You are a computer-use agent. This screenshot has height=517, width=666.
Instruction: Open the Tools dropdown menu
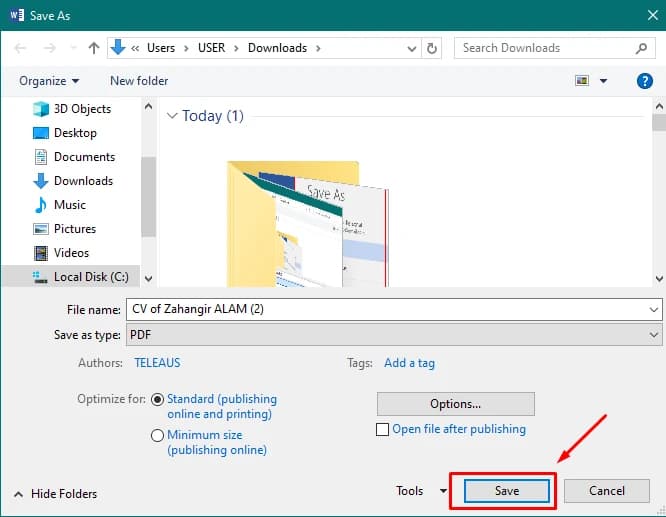coord(421,491)
